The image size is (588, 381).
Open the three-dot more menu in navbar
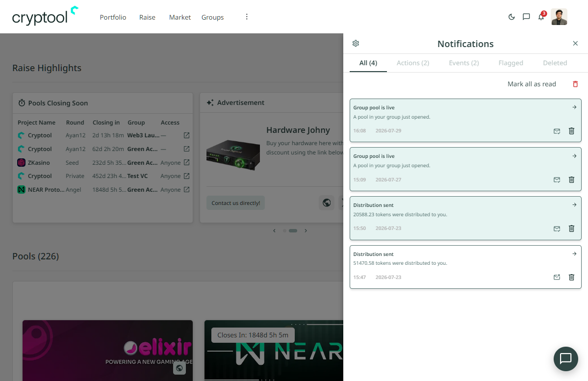click(x=247, y=17)
